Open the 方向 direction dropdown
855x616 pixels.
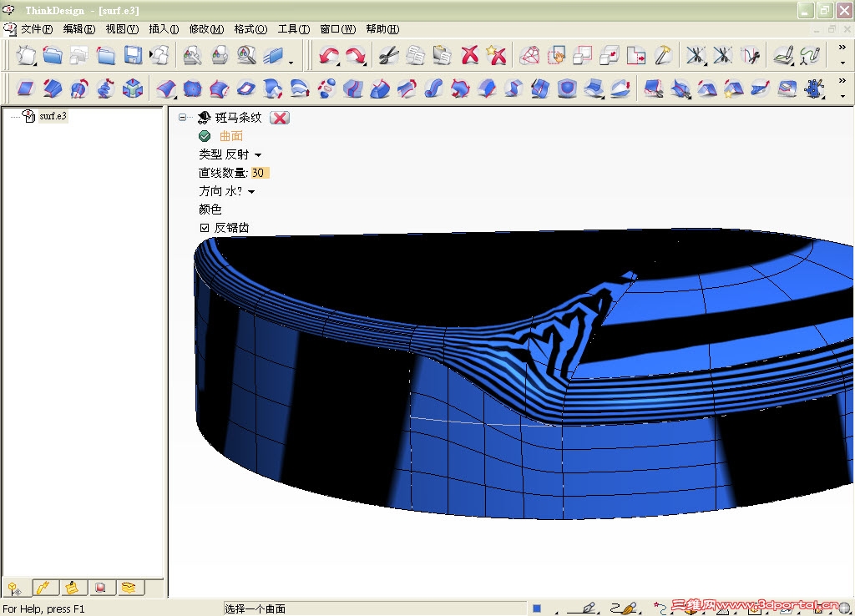tap(251, 192)
